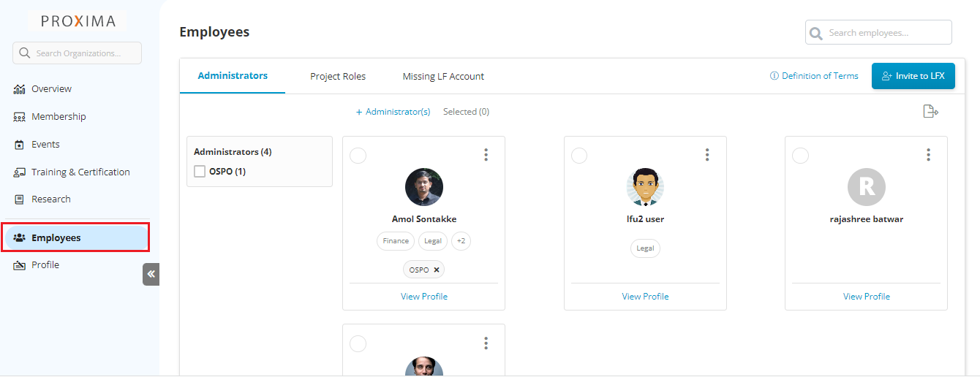Collapse the sidebar with double-chevron button
Screen dimensions: 980x377
[x=151, y=274]
